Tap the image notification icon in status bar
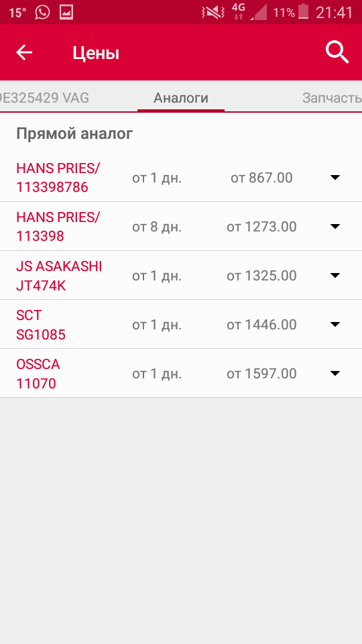362x644 pixels. click(x=66, y=12)
